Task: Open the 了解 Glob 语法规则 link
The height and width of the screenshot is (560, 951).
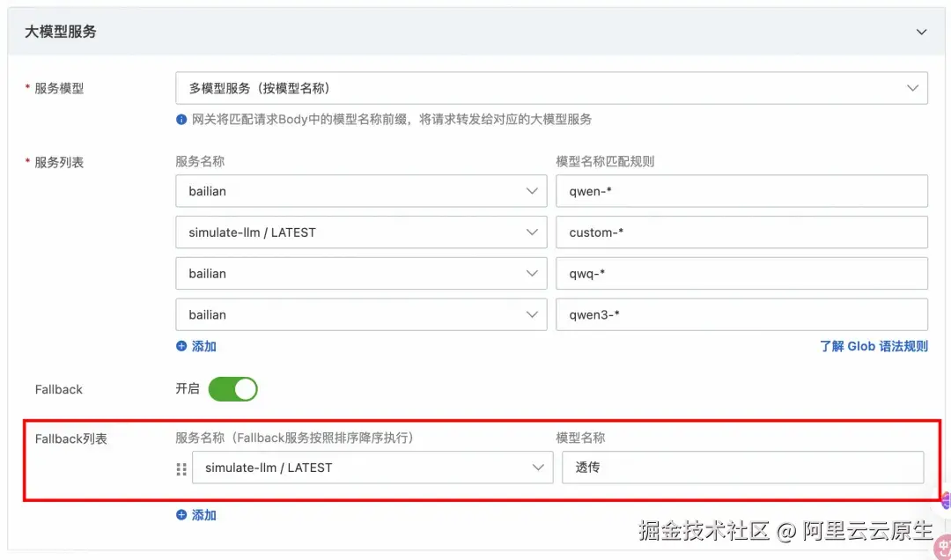Action: 874,346
